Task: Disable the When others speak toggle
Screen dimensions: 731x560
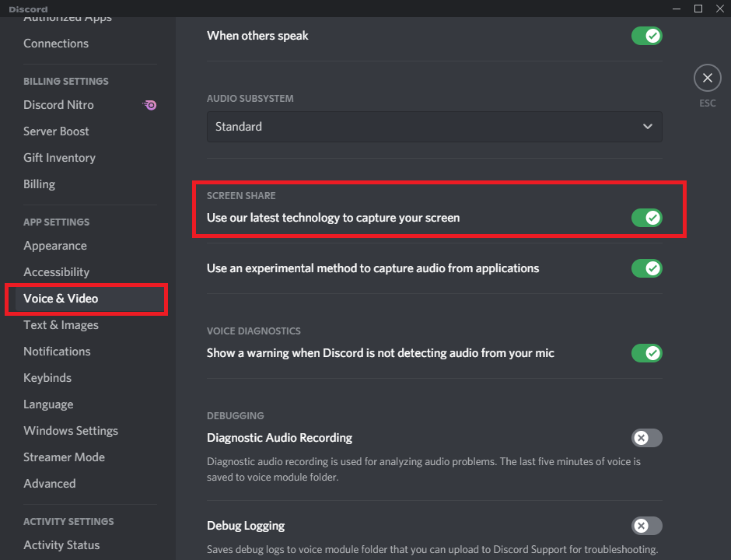Action: point(646,35)
